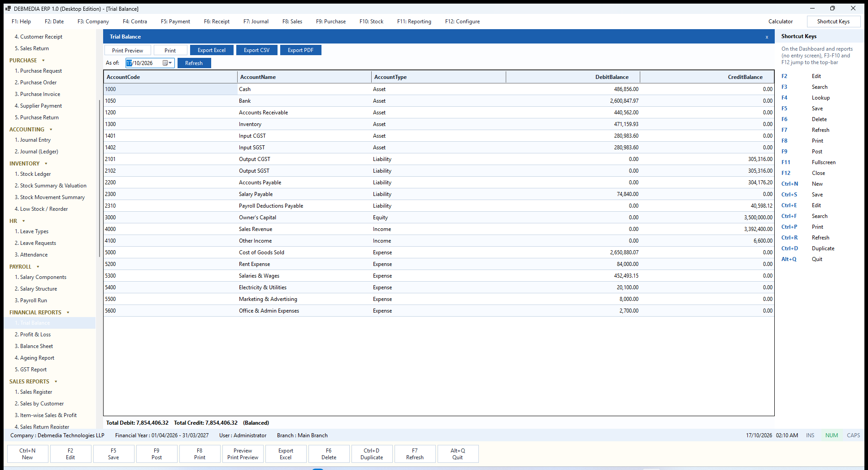The image size is (868, 470).
Task: Open the F12: Configure menu
Action: point(462,22)
